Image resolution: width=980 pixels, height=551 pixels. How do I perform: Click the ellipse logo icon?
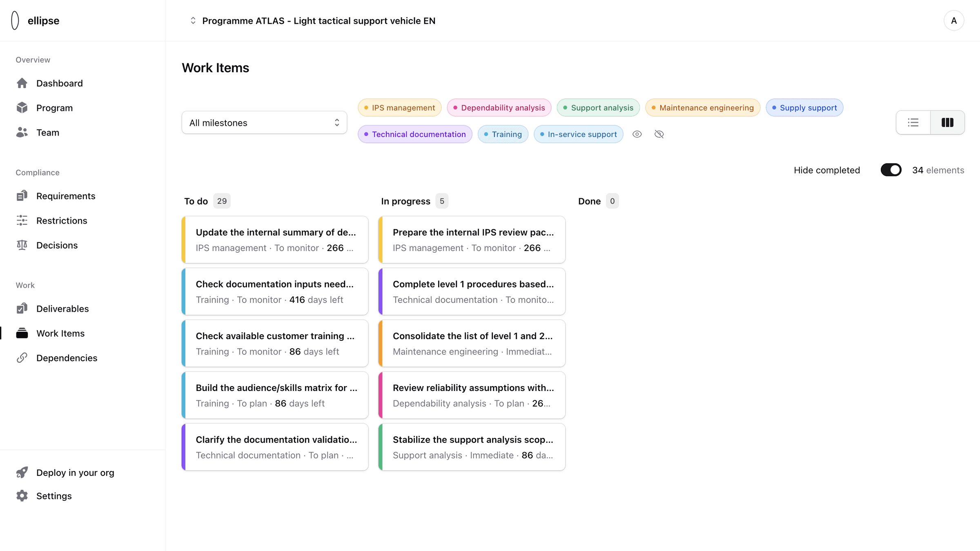(x=15, y=20)
